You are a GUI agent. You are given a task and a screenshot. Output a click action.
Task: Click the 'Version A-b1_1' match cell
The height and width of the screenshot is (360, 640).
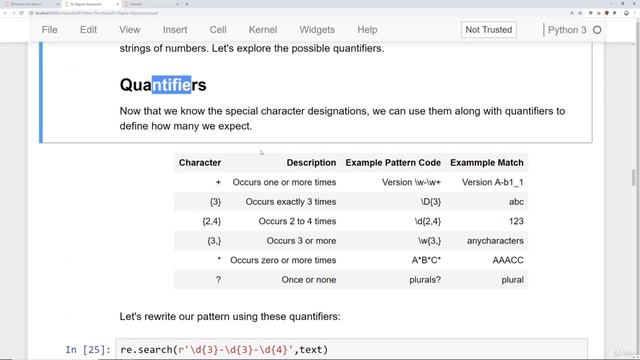click(493, 182)
